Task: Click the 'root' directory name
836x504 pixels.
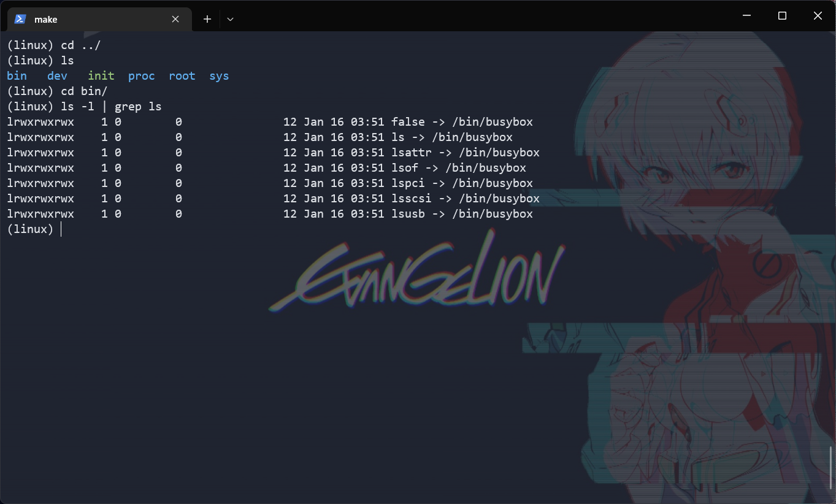Action: click(182, 76)
